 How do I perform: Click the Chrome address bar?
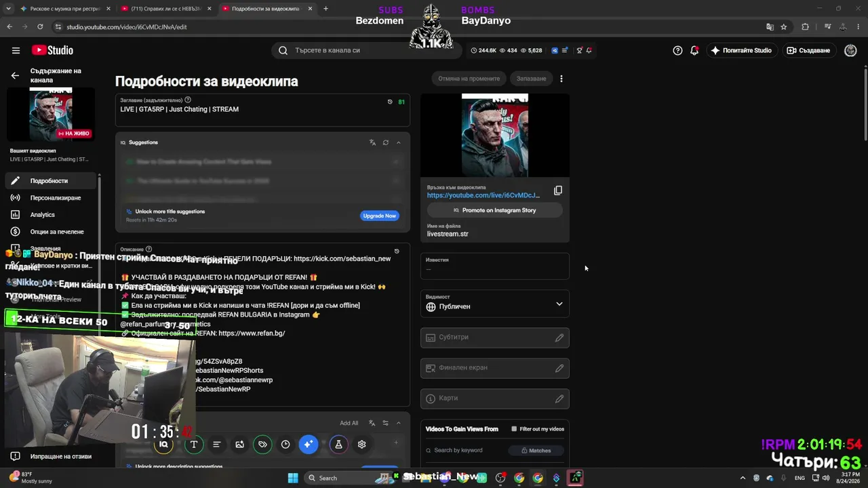point(407,27)
